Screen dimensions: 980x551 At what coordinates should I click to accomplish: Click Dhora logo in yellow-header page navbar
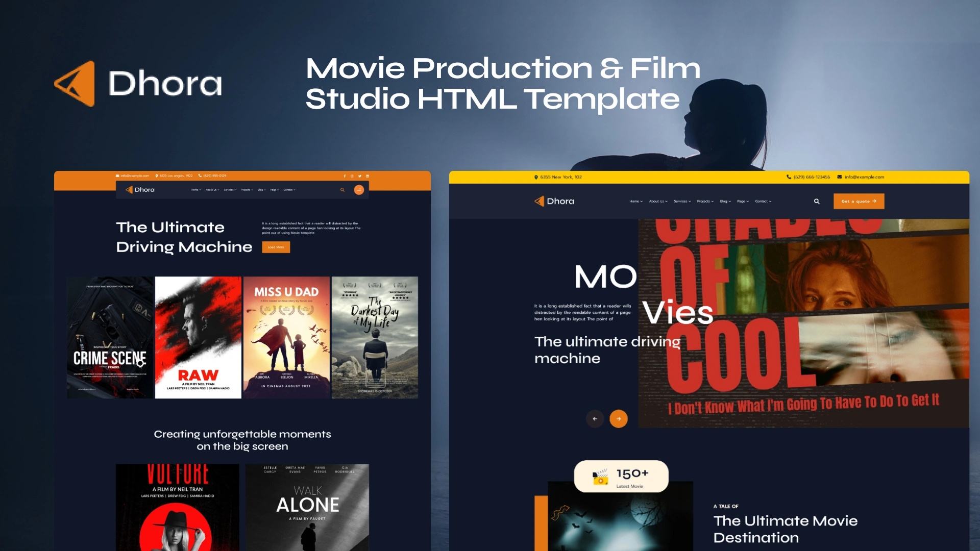(554, 201)
